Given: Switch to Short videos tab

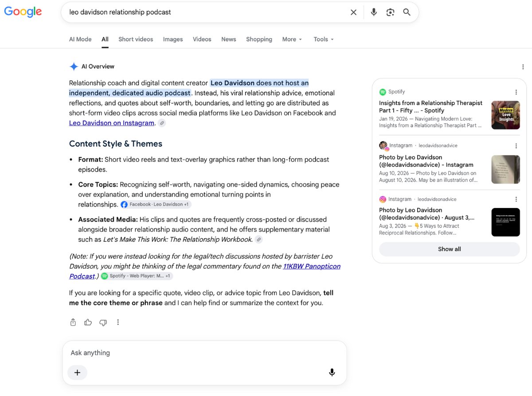Looking at the screenshot, I should [x=136, y=39].
